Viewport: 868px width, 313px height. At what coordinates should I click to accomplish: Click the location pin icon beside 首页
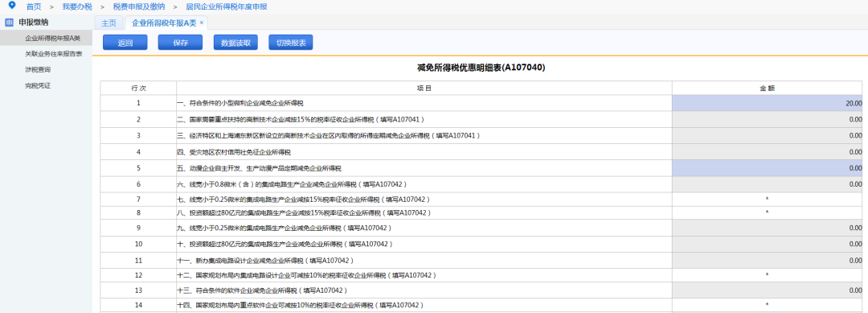12,6
